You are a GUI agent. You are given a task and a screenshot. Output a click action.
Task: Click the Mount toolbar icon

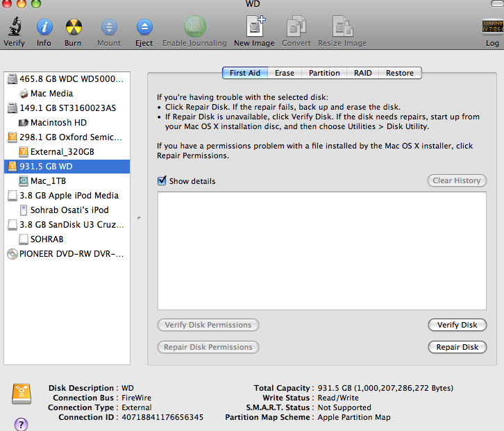click(109, 27)
